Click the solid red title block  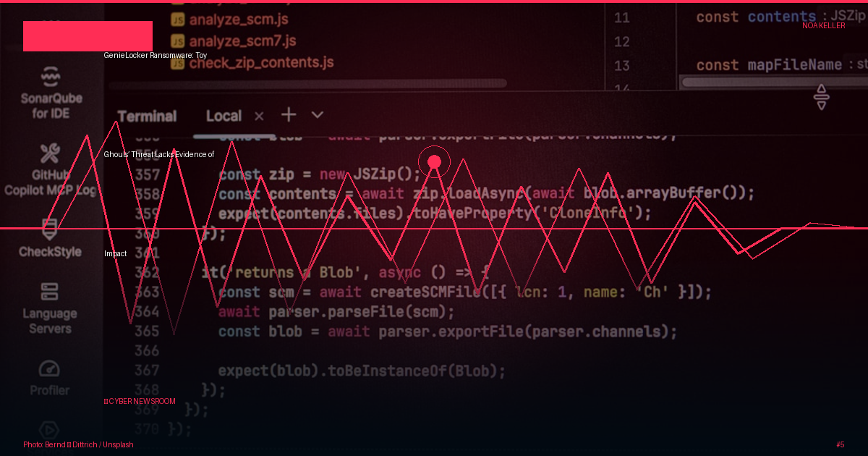[x=88, y=36]
